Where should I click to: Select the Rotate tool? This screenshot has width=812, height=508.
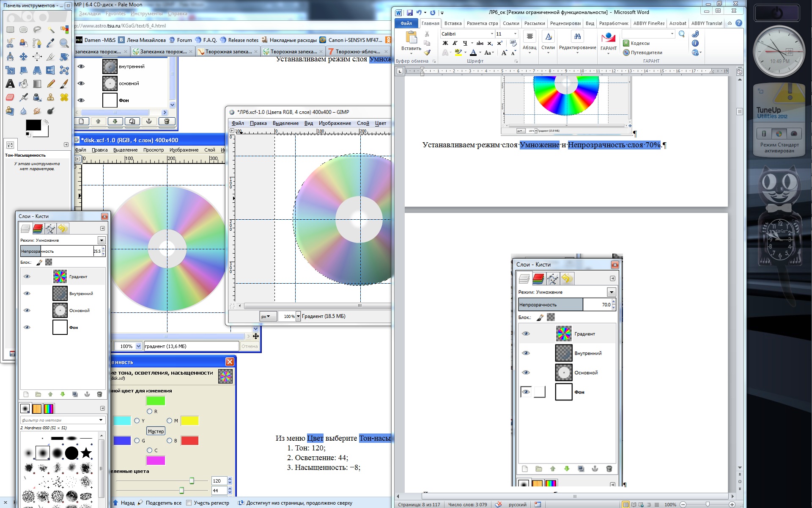(64, 57)
